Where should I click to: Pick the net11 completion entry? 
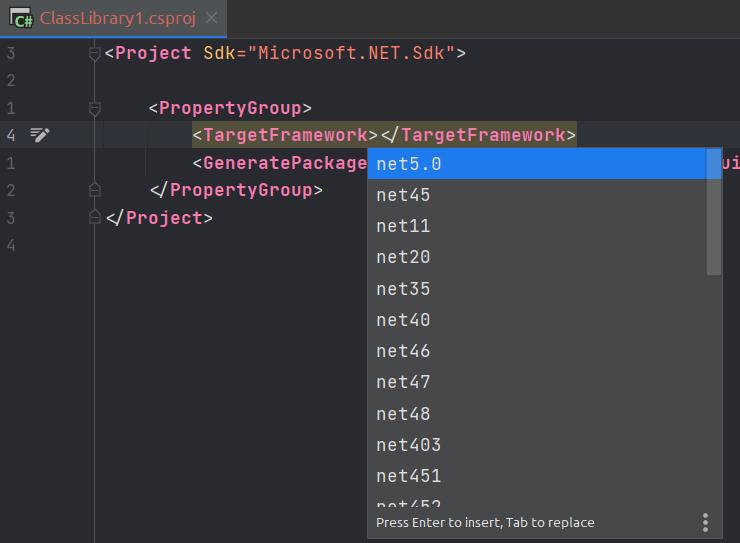tap(403, 226)
